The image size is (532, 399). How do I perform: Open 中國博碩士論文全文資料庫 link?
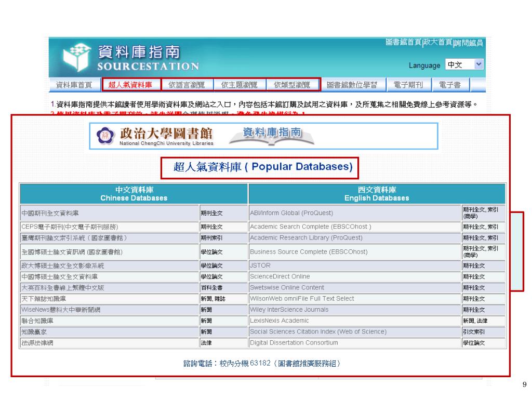pyautogui.click(x=59, y=276)
